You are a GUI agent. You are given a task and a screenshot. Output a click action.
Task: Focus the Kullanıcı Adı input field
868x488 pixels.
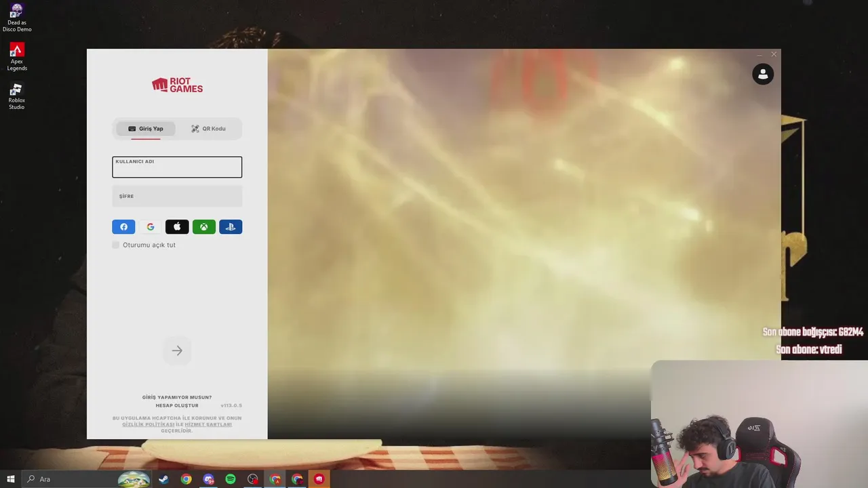point(177,167)
